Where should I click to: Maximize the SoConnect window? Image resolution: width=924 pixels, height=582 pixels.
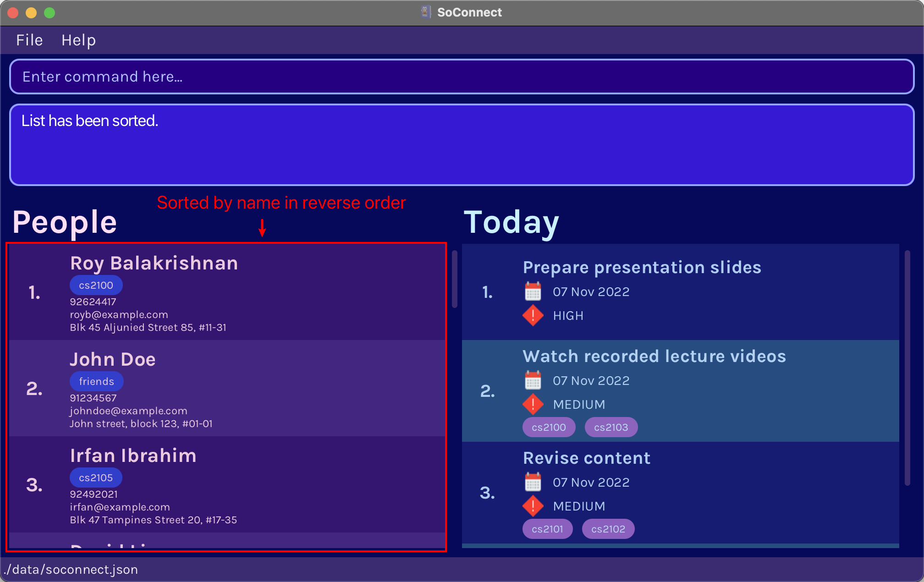coord(49,13)
